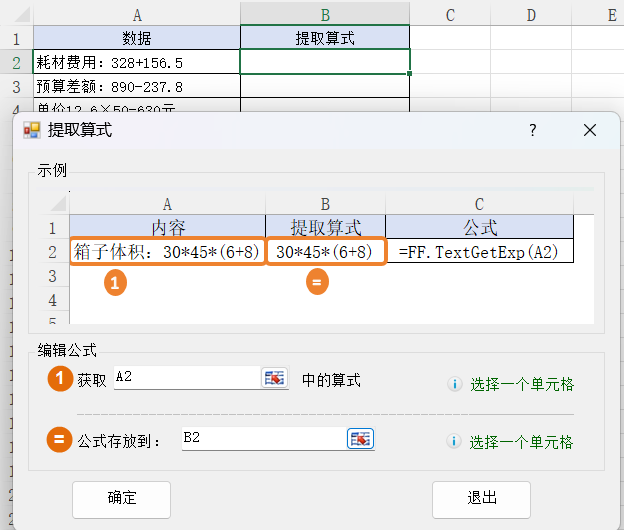Click the range picker icon beside the A2 field
This screenshot has height=530, width=624.
274,378
